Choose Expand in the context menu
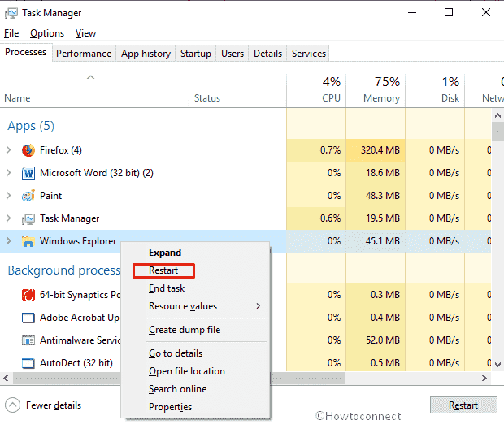Image resolution: width=504 pixels, height=424 pixels. 165,253
